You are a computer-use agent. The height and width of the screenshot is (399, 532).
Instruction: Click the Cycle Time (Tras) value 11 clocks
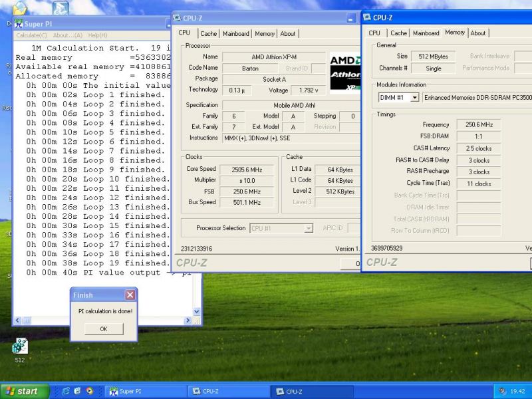pyautogui.click(x=479, y=184)
